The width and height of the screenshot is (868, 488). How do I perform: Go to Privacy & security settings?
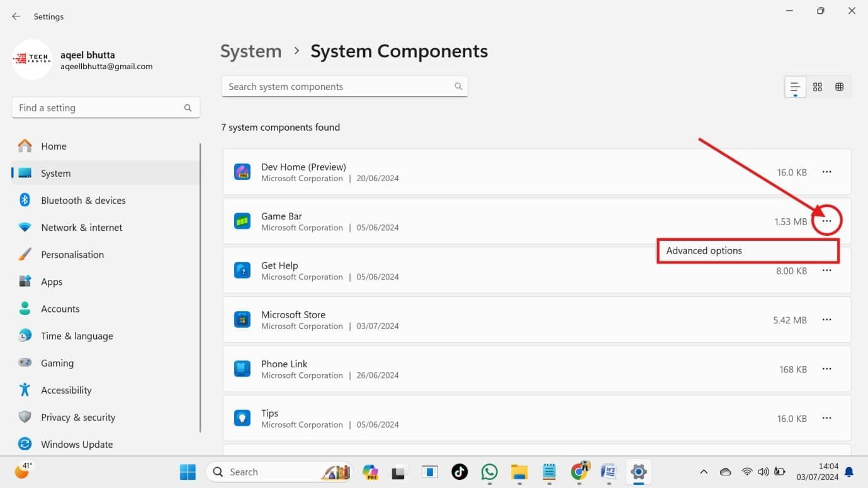coord(78,417)
